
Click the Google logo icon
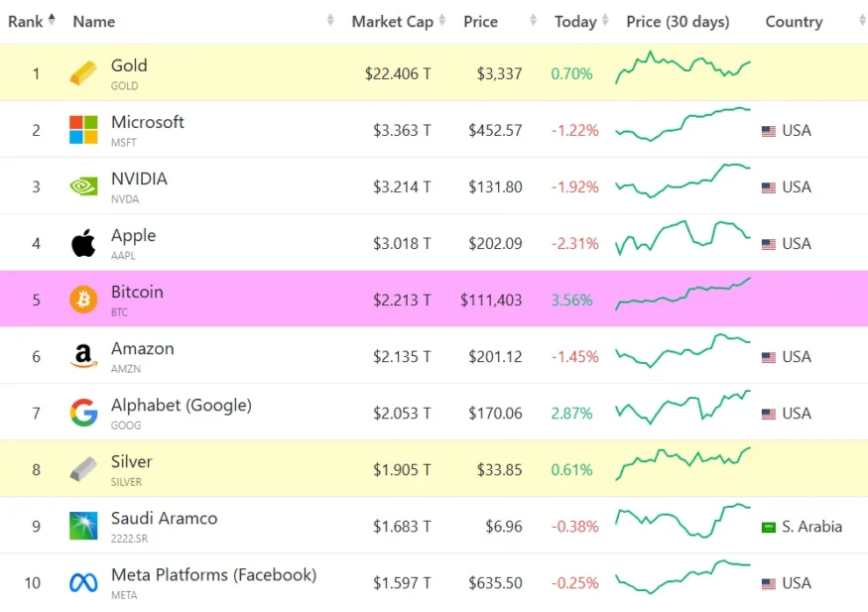pyautogui.click(x=83, y=413)
